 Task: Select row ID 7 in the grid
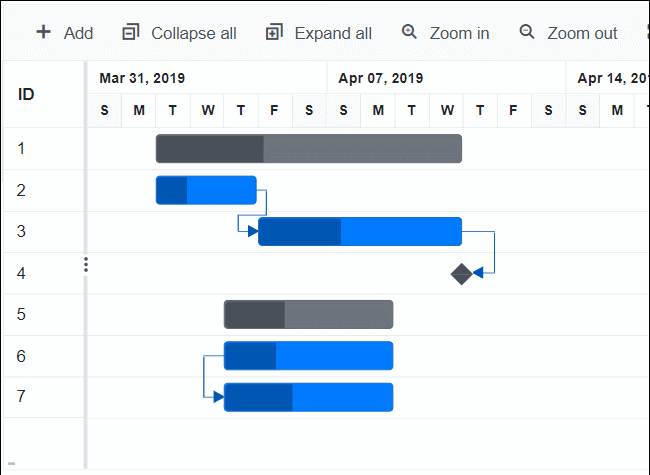tap(21, 397)
